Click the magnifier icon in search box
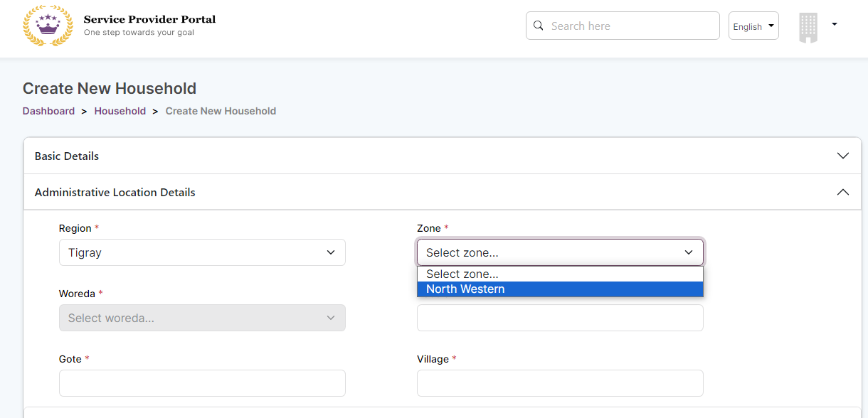 point(538,26)
